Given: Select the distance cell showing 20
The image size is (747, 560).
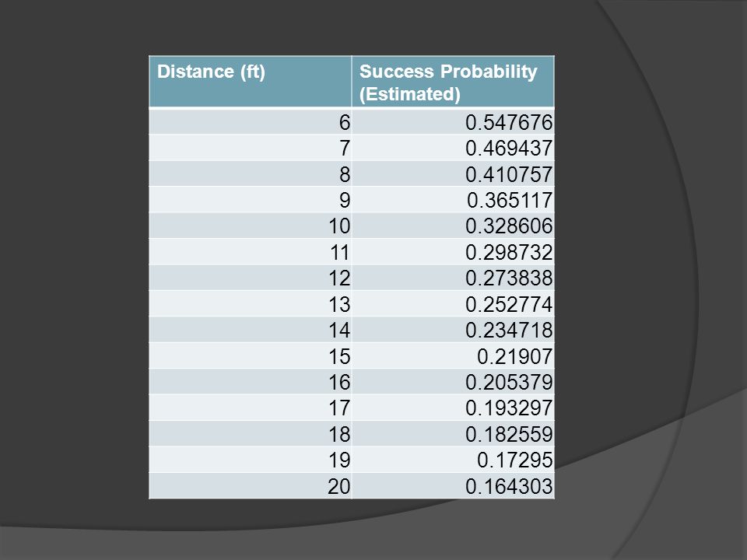Looking at the screenshot, I should point(251,485).
